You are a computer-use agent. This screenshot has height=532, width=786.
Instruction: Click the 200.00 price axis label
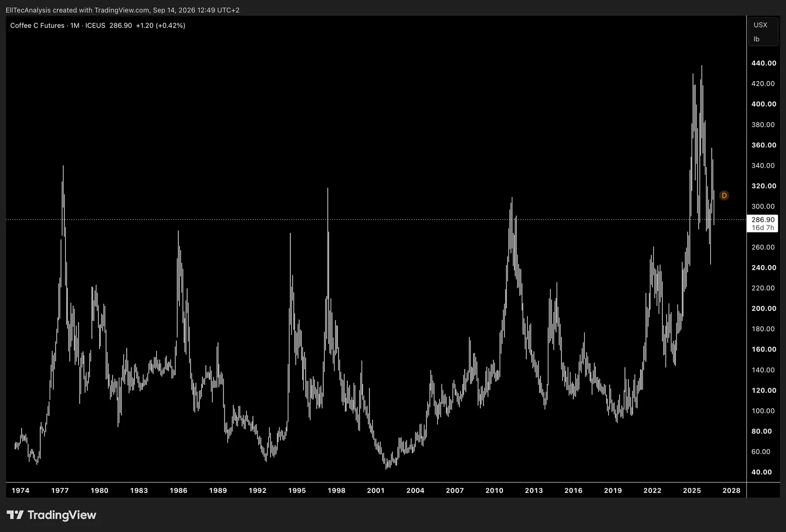(x=764, y=308)
